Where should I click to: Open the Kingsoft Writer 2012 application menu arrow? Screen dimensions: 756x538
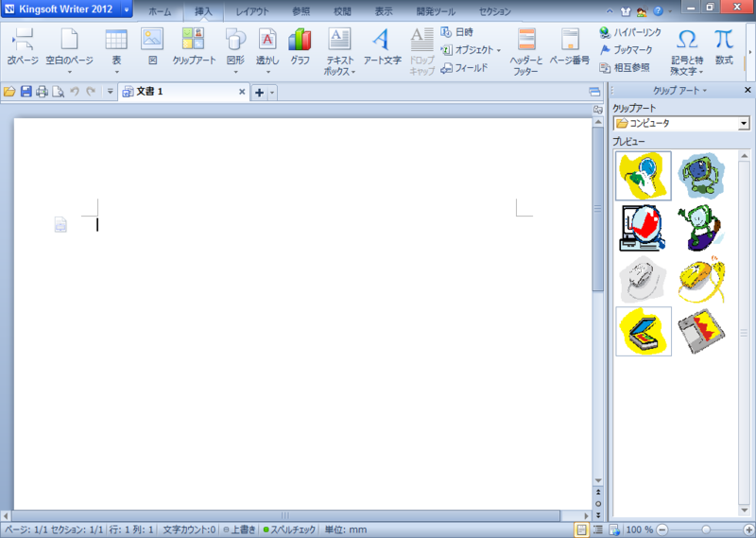127,9
